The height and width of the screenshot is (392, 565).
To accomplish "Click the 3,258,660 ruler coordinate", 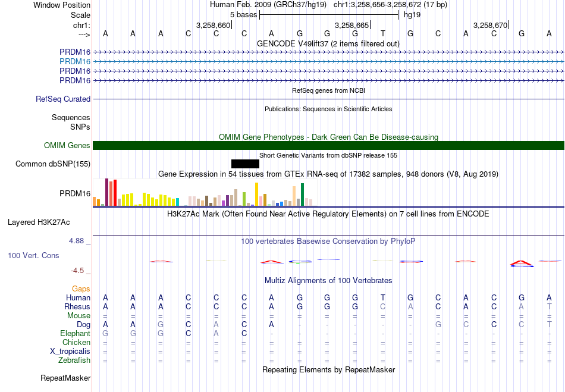I will [213, 25].
